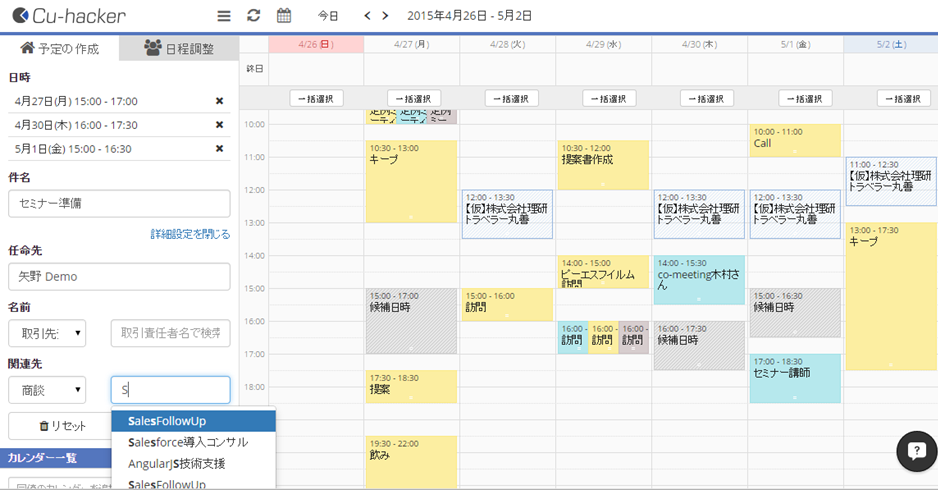
Task: Remove the 4月27日 15:00 - 17:00 date entry
Action: click(219, 101)
